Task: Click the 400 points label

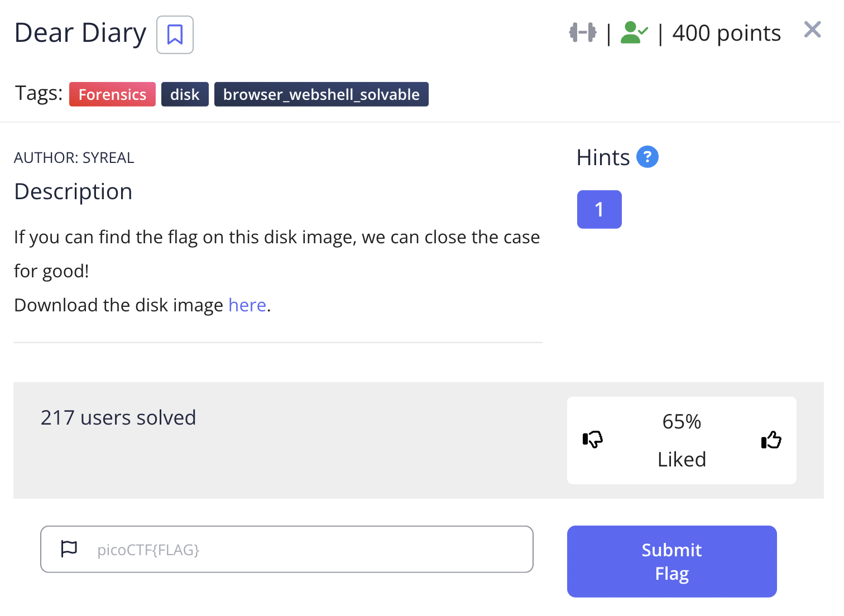Action: [x=726, y=33]
